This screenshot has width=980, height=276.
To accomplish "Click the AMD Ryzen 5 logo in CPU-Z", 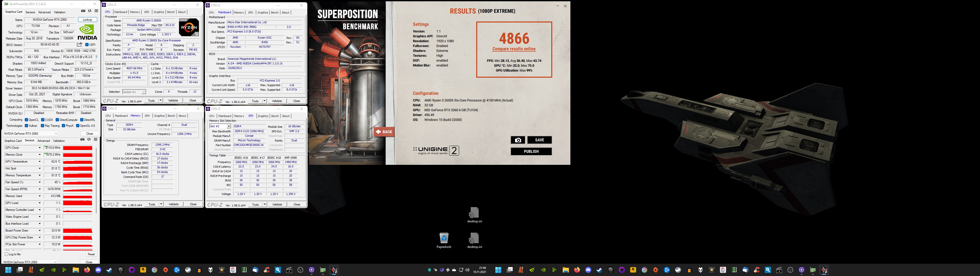I will [189, 27].
